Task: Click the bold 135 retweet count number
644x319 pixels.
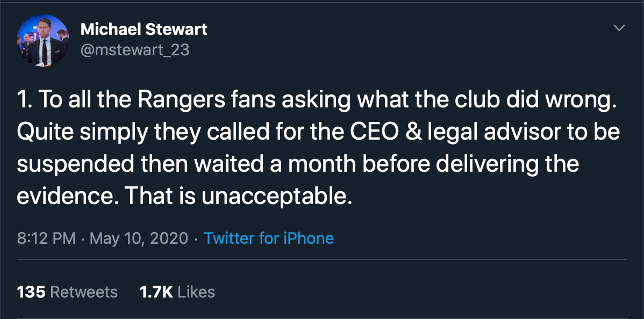Action: [31, 292]
